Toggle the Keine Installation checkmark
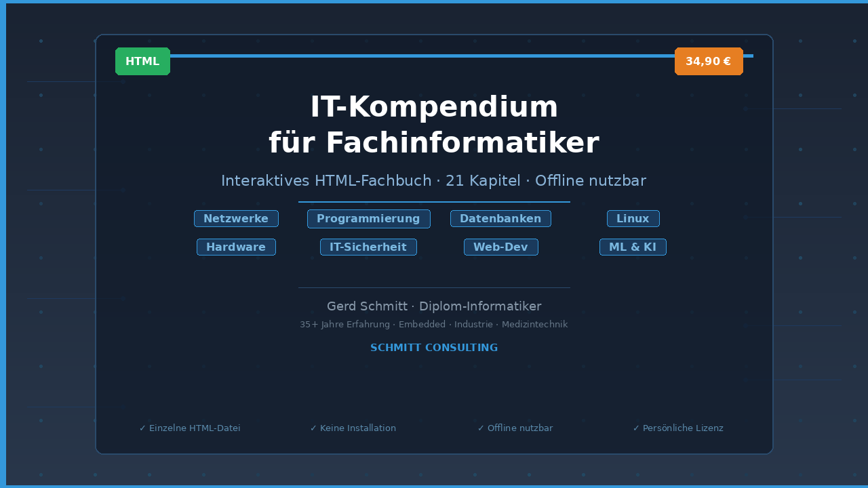Viewport: 868px width, 488px height. click(353, 428)
